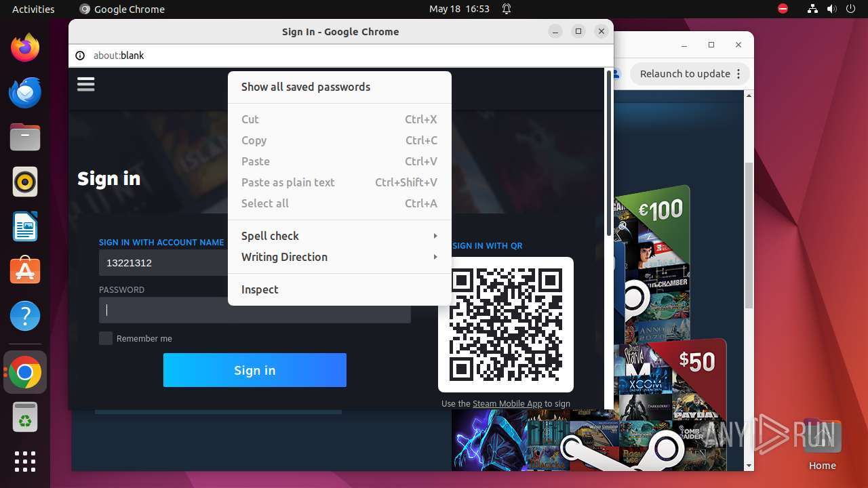Click scroll down arrow in back window
Screen dimensions: 868x488
coord(749,466)
